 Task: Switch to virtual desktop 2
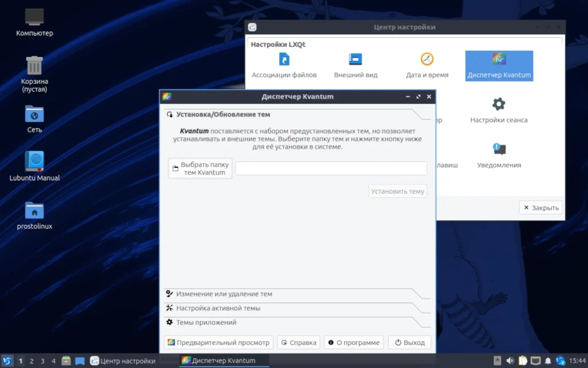tap(32, 361)
